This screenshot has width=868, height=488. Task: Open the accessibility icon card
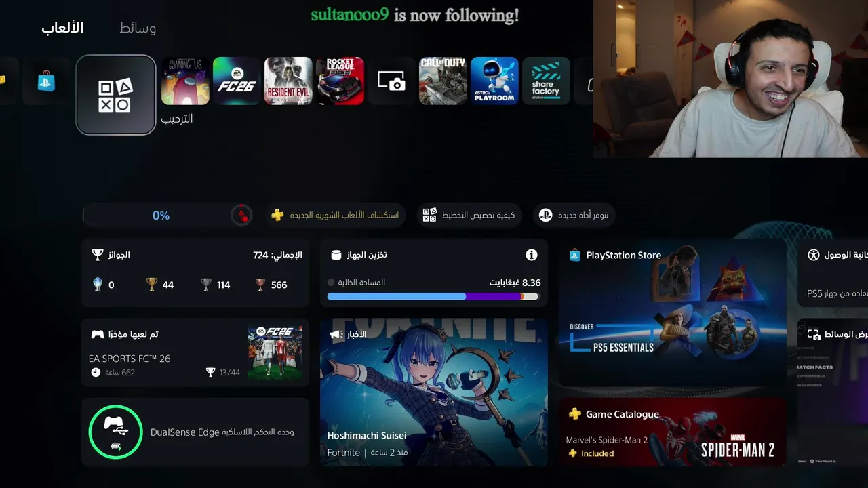pos(814,255)
